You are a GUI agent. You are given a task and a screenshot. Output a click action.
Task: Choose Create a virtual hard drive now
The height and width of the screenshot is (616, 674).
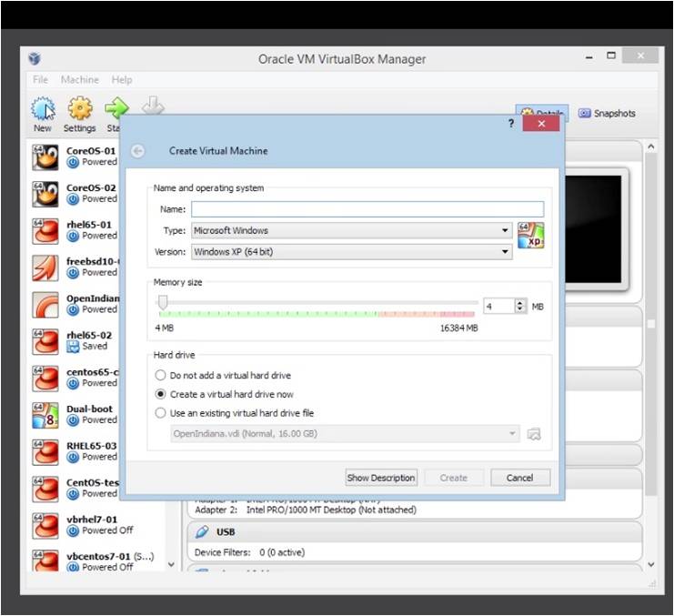[x=161, y=394]
